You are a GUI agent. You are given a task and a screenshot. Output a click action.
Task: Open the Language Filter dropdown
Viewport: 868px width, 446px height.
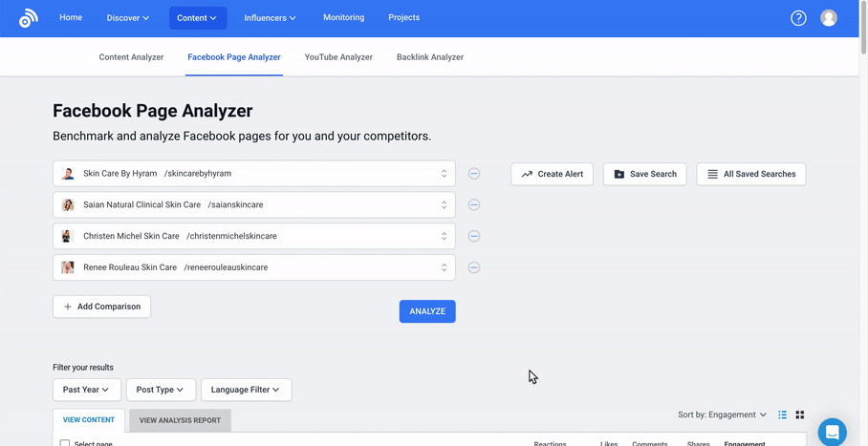(246, 390)
